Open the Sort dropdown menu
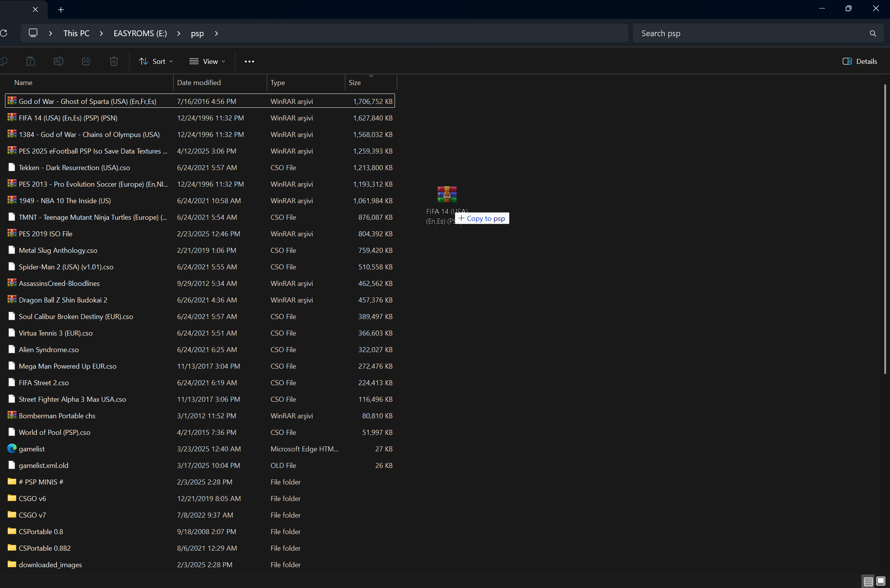Screen dimensions: 890x588 click(156, 61)
